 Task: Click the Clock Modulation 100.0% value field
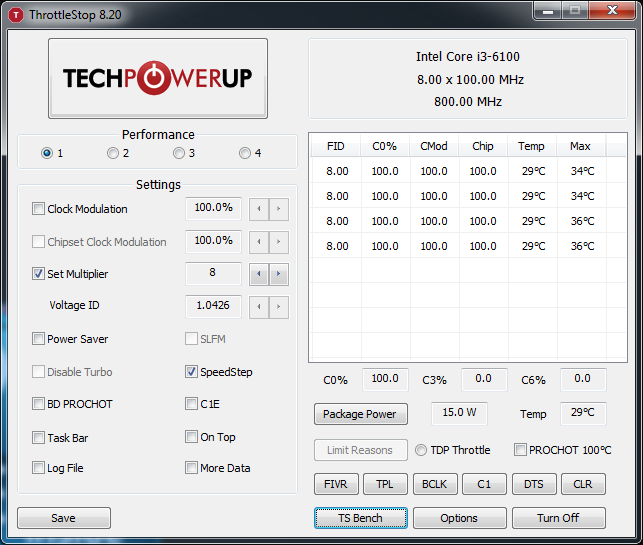213,208
